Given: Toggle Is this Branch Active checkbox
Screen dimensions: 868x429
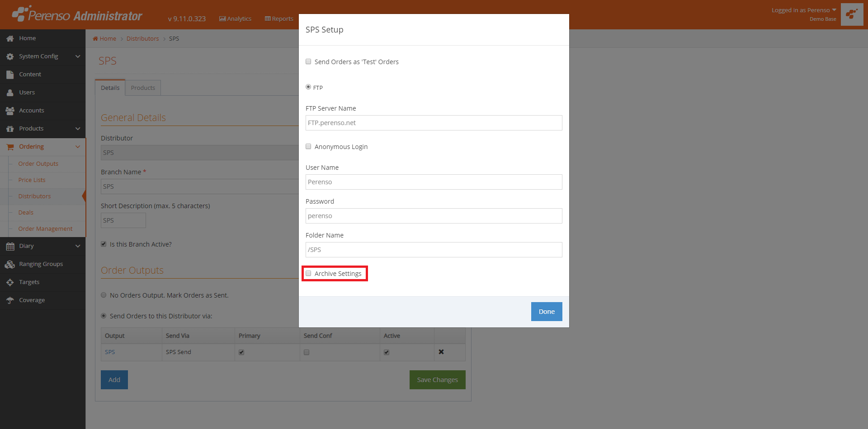Looking at the screenshot, I should pos(104,244).
